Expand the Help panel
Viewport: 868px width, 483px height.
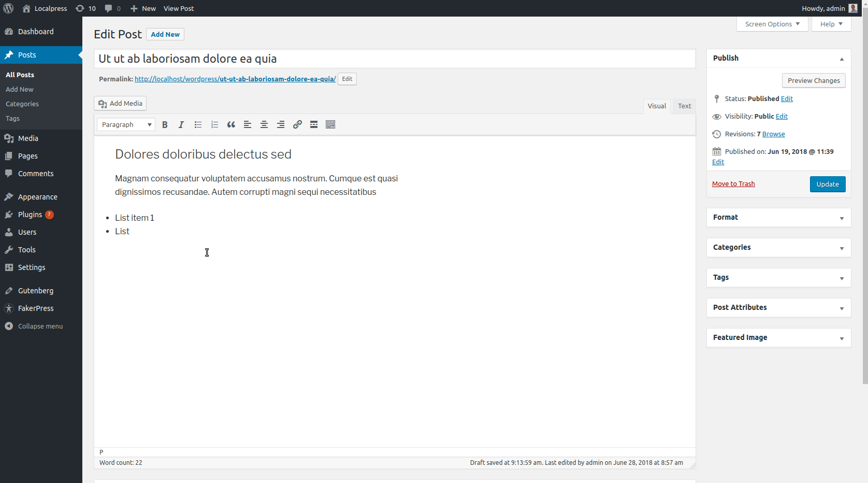(x=831, y=24)
